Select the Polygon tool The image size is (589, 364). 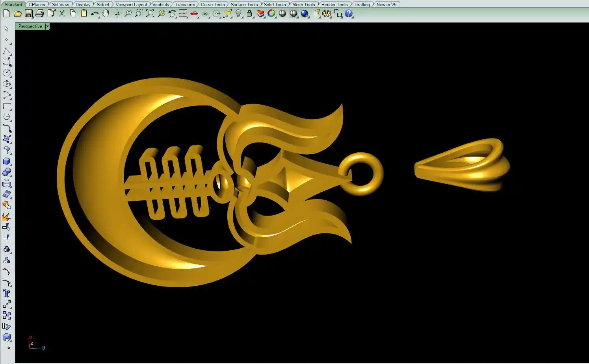(7, 117)
